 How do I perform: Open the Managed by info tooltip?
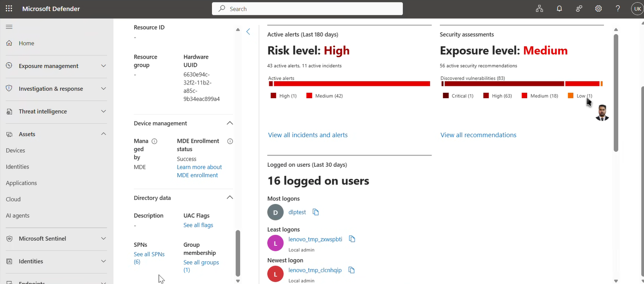tap(154, 141)
